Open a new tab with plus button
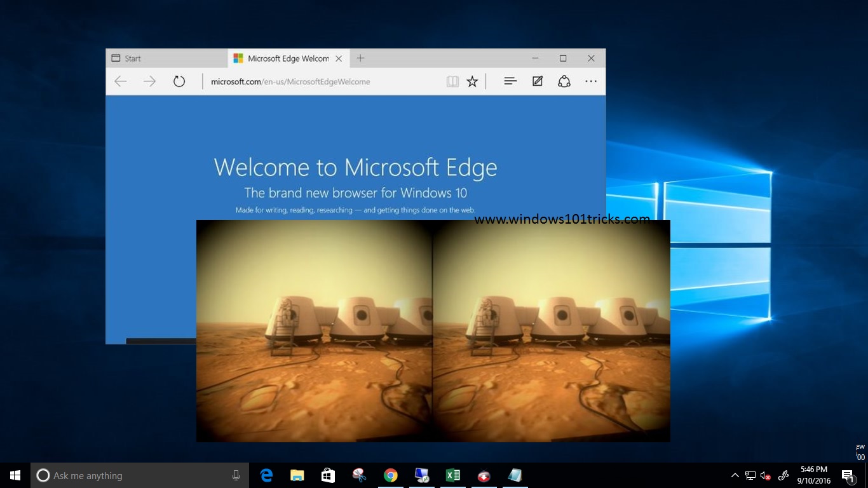The height and width of the screenshot is (488, 868). tap(360, 58)
